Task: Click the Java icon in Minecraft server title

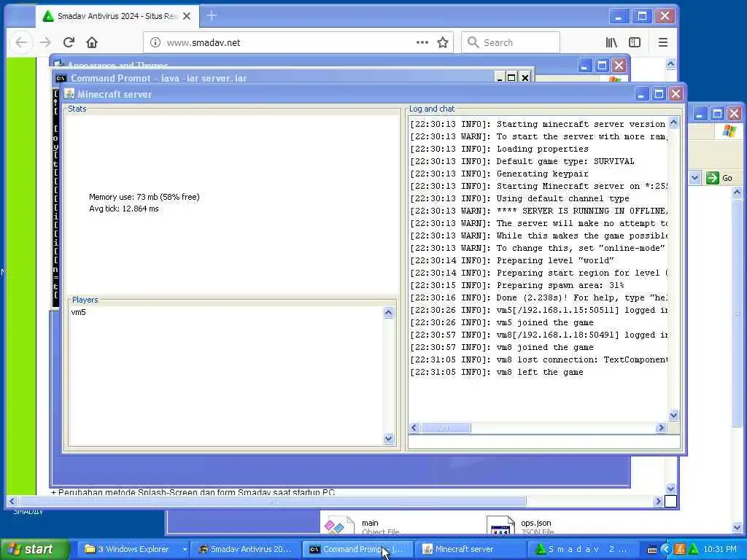Action: click(69, 94)
